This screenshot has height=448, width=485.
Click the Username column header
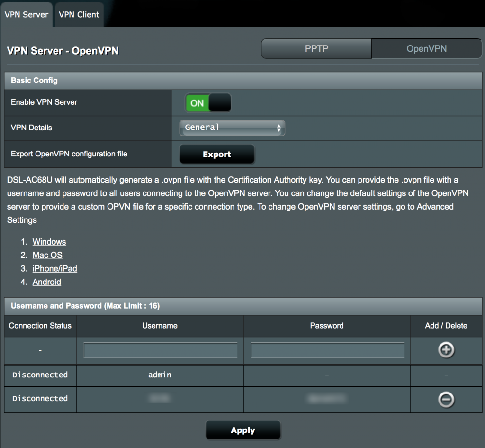(160, 326)
